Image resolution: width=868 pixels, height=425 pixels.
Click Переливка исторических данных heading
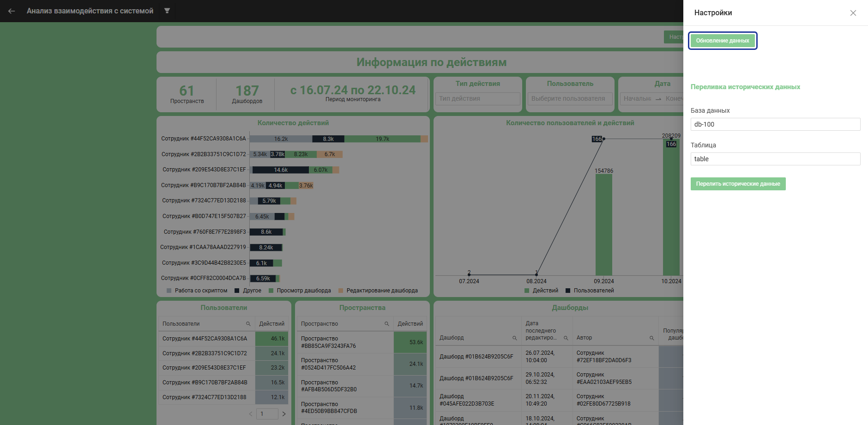click(x=745, y=87)
